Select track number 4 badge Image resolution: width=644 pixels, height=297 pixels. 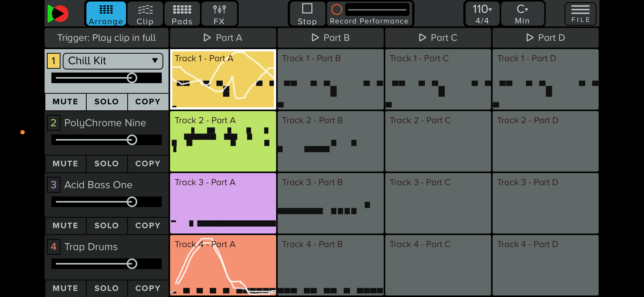click(x=53, y=247)
